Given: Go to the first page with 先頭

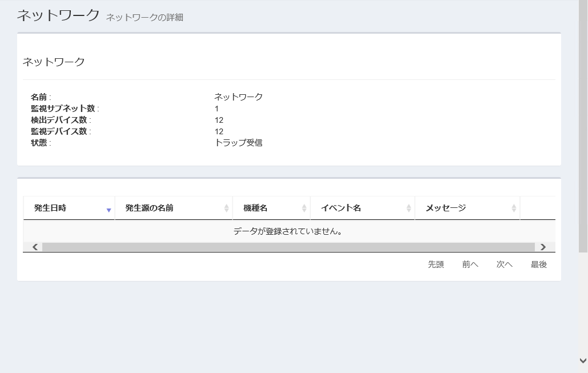Looking at the screenshot, I should (436, 264).
